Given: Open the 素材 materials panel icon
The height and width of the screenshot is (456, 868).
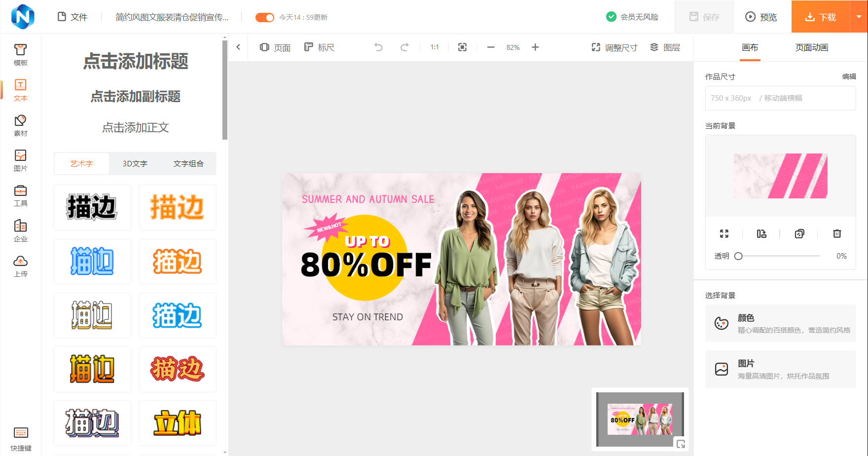Looking at the screenshot, I should (20, 125).
